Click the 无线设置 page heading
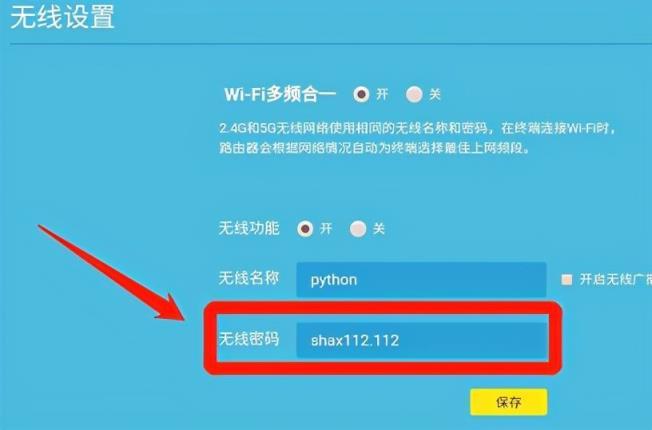This screenshot has width=652, height=430. [x=62, y=17]
